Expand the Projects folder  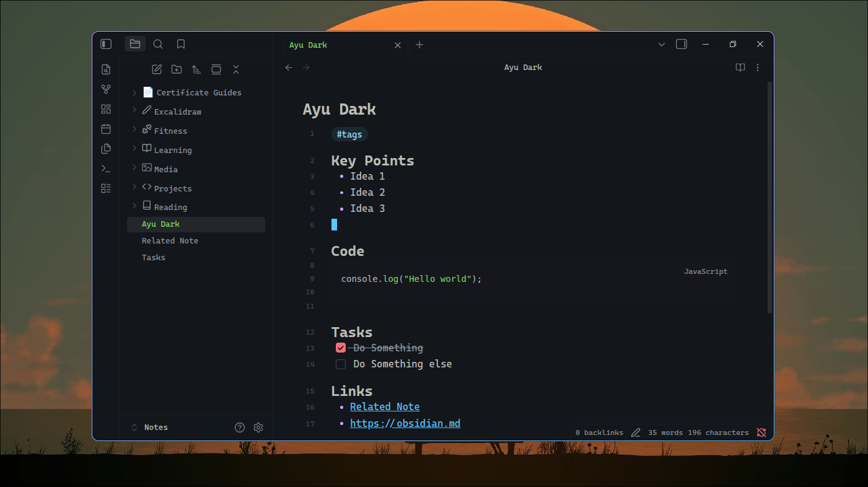pyautogui.click(x=134, y=188)
